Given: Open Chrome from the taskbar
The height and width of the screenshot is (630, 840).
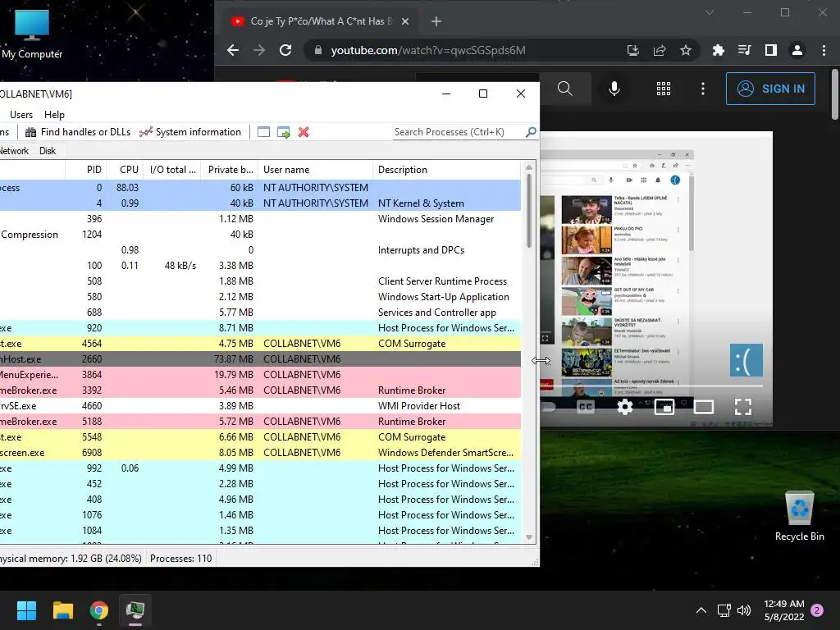Looking at the screenshot, I should pos(99,610).
